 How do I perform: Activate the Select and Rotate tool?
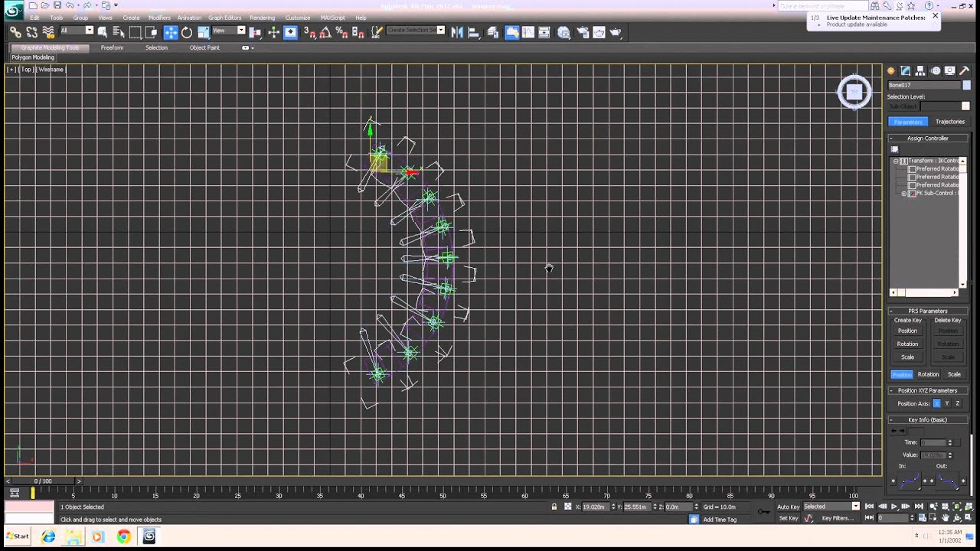pos(187,32)
